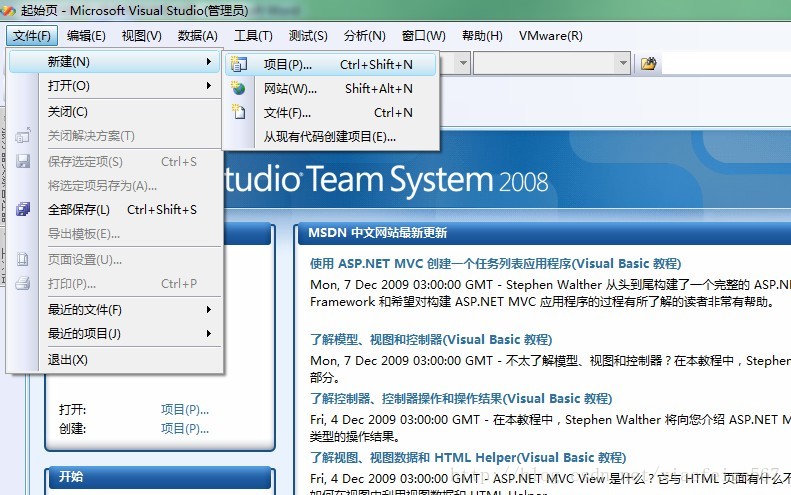Viewport: 791px width, 495px height.
Task: Choose 页面设置(U)... entry
Action: click(x=115, y=260)
